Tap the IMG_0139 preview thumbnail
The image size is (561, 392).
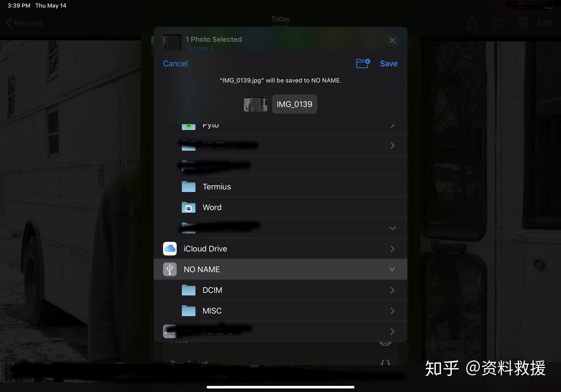255,104
